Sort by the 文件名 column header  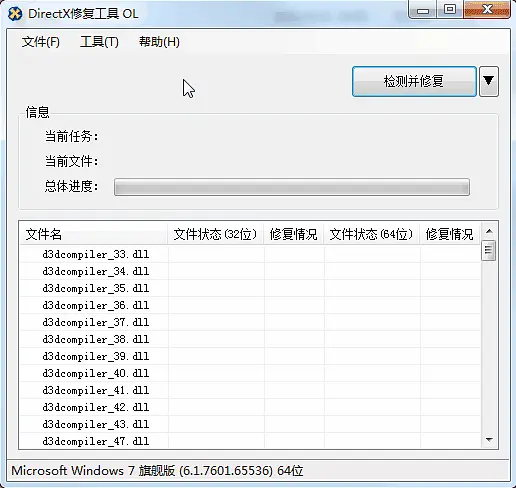[x=93, y=234]
